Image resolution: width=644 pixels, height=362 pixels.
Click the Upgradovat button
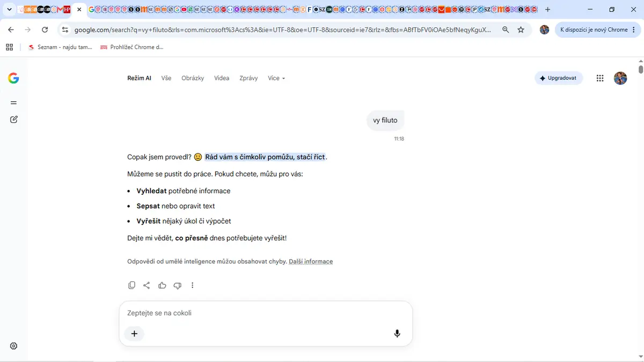559,78
